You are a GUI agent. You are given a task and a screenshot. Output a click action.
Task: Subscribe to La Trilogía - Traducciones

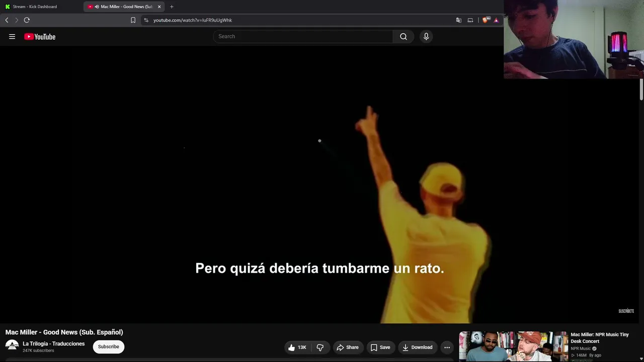(x=109, y=346)
